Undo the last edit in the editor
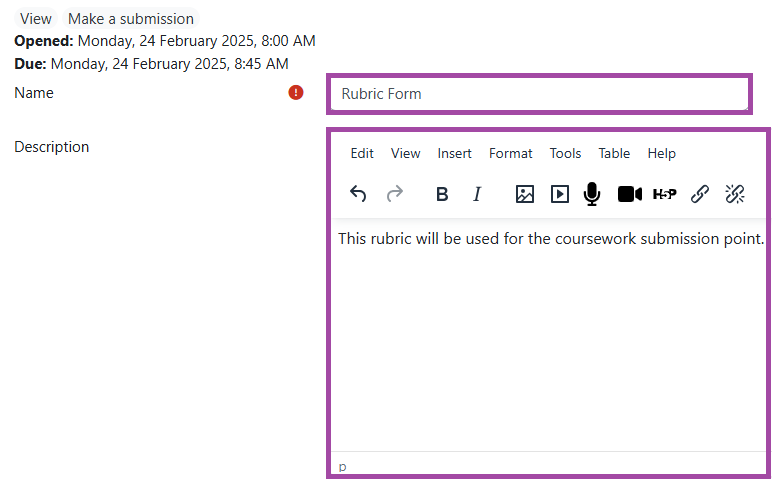The width and height of the screenshot is (772, 485). tap(358, 194)
